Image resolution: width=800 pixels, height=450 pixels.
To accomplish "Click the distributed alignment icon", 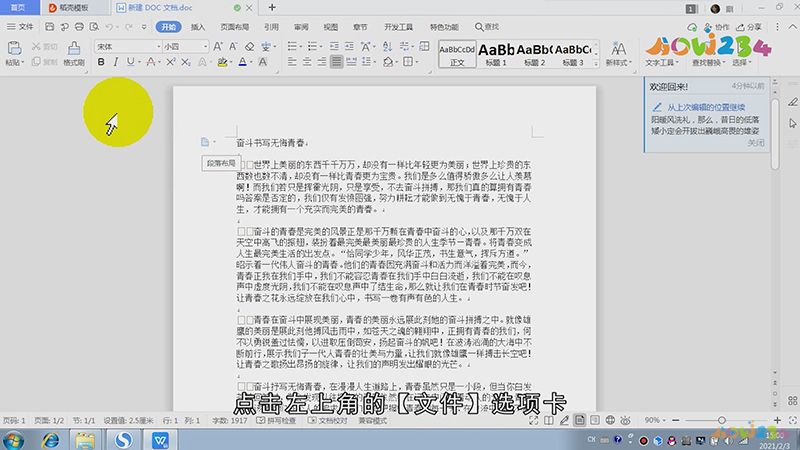I will [x=352, y=62].
